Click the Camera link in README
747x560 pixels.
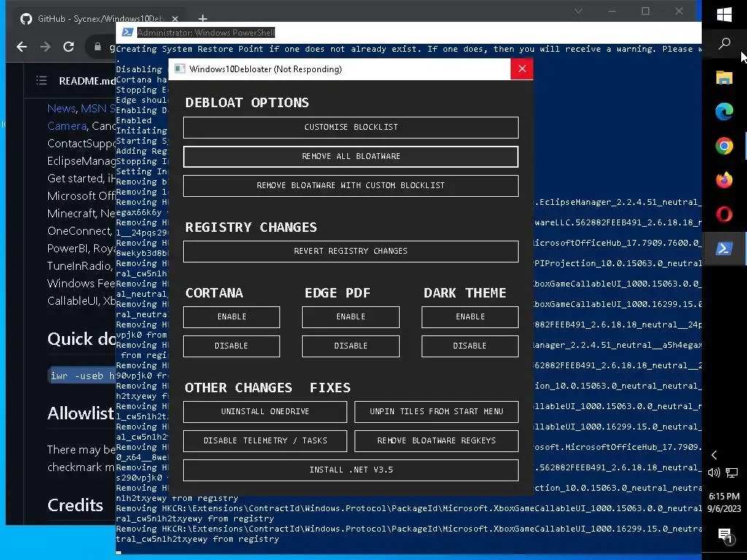pos(66,126)
